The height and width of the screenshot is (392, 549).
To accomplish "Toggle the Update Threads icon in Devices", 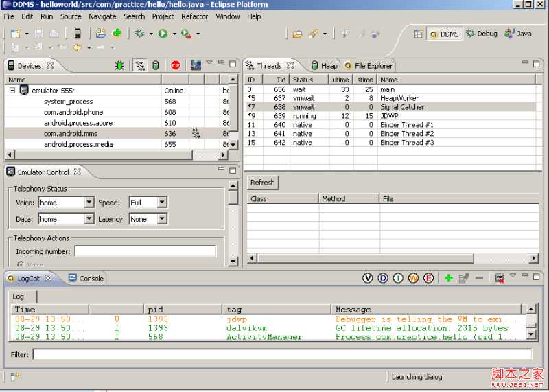I will coord(139,65).
